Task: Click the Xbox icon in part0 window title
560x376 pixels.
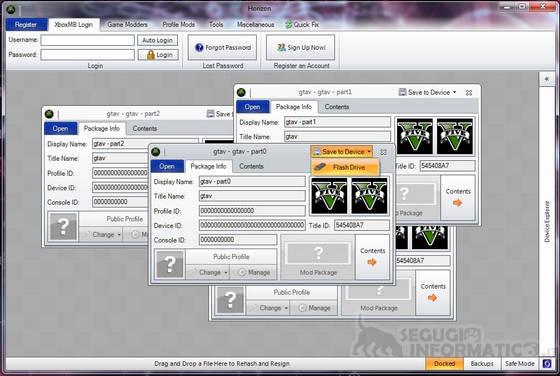Action: pyautogui.click(x=156, y=152)
